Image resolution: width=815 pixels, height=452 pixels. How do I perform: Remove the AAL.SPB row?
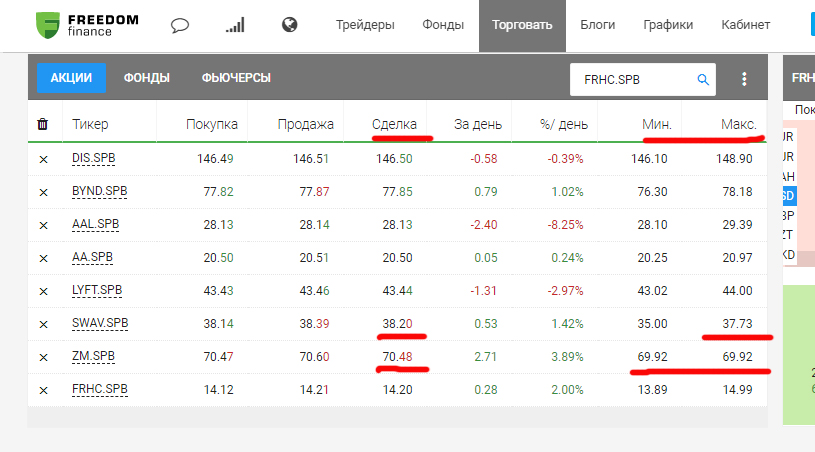[x=44, y=225]
